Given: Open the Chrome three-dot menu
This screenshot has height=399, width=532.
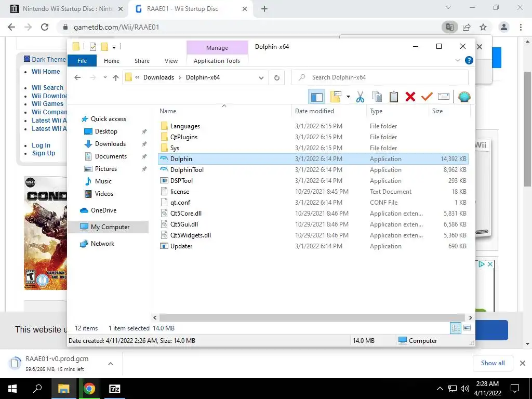Looking at the screenshot, I should (521, 27).
